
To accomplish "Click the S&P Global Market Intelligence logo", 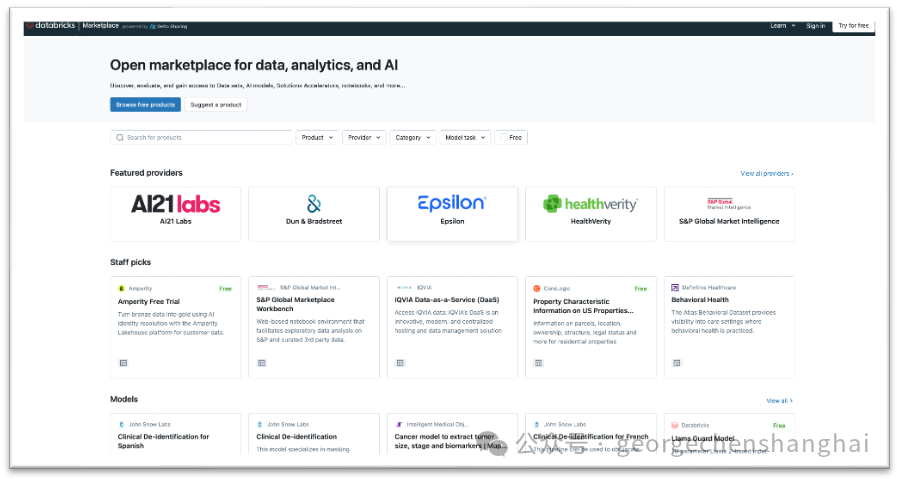I will 728,203.
